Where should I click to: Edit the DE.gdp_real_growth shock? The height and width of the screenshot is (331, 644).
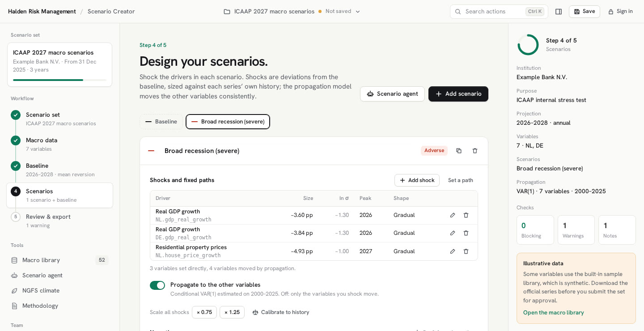(453, 233)
